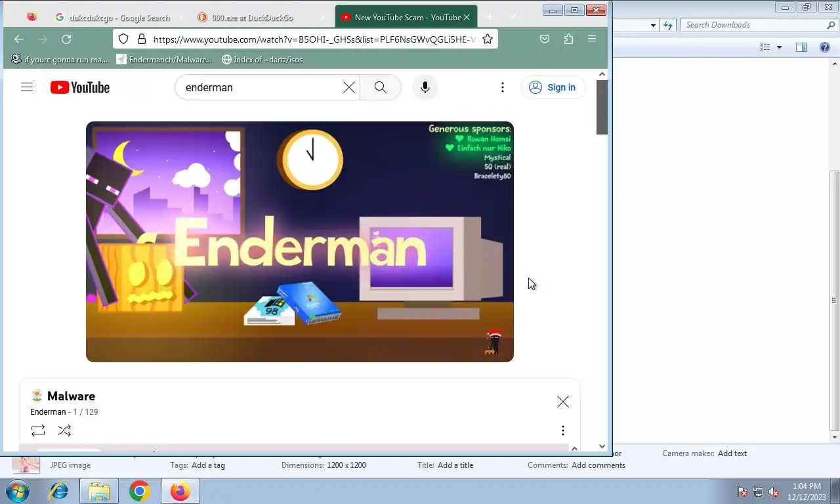
Task: Open Windows Explorer taskbar button
Action: (99, 491)
